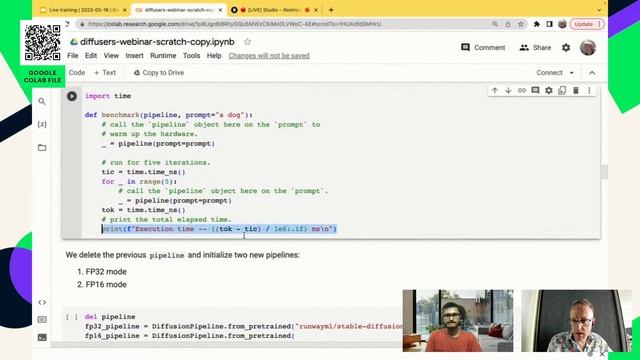This screenshot has height=360, width=640.
Task: Click Connect runtime button
Action: [549, 73]
